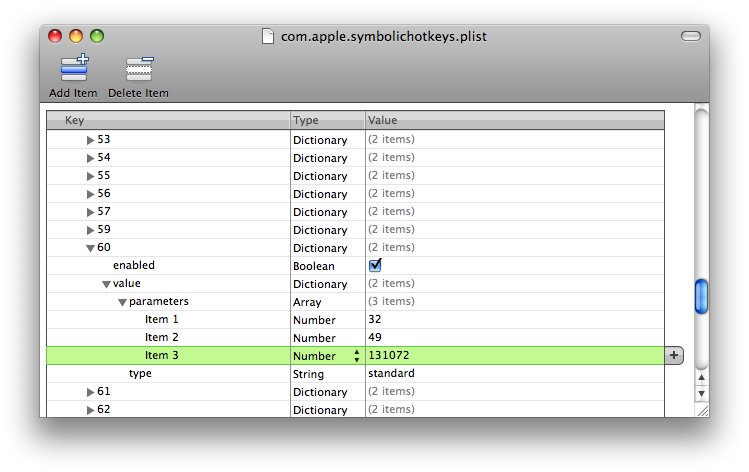Expand key 59 disclosure triangle
This screenshot has width=749, height=472.
(x=90, y=230)
